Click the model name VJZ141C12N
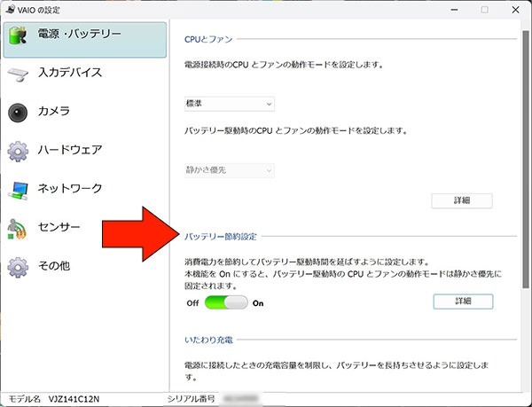 point(74,399)
